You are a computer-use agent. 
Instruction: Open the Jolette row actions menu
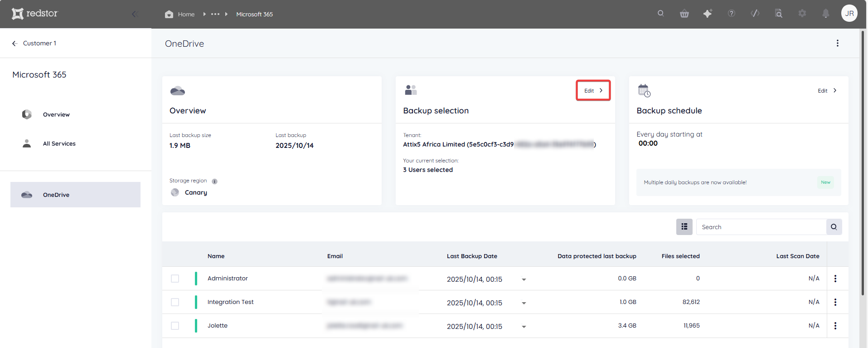point(835,326)
